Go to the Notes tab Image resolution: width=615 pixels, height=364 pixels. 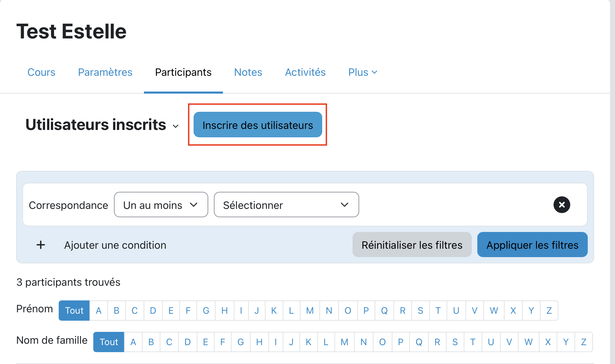point(248,72)
